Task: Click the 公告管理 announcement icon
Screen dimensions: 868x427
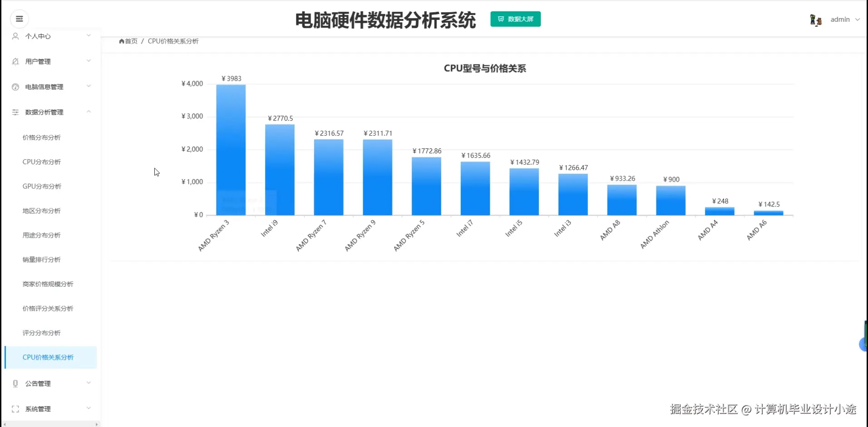Action: 15,383
